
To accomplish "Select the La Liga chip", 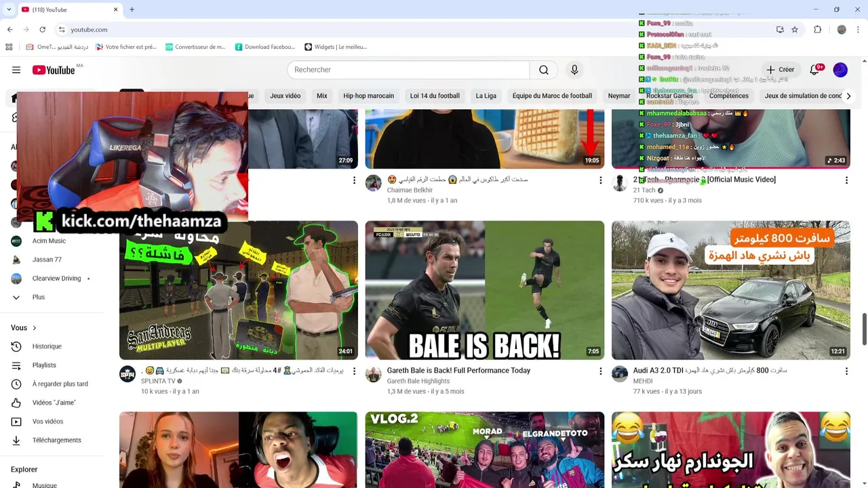I will pyautogui.click(x=486, y=96).
